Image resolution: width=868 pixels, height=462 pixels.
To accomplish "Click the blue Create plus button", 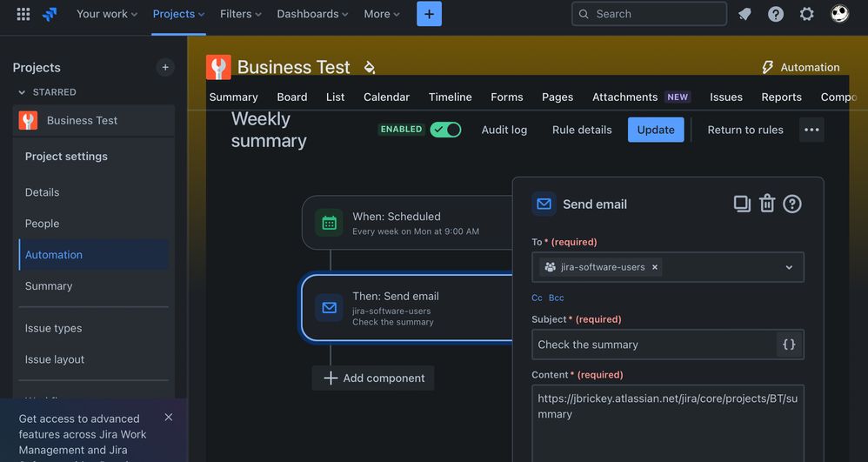I will [429, 14].
